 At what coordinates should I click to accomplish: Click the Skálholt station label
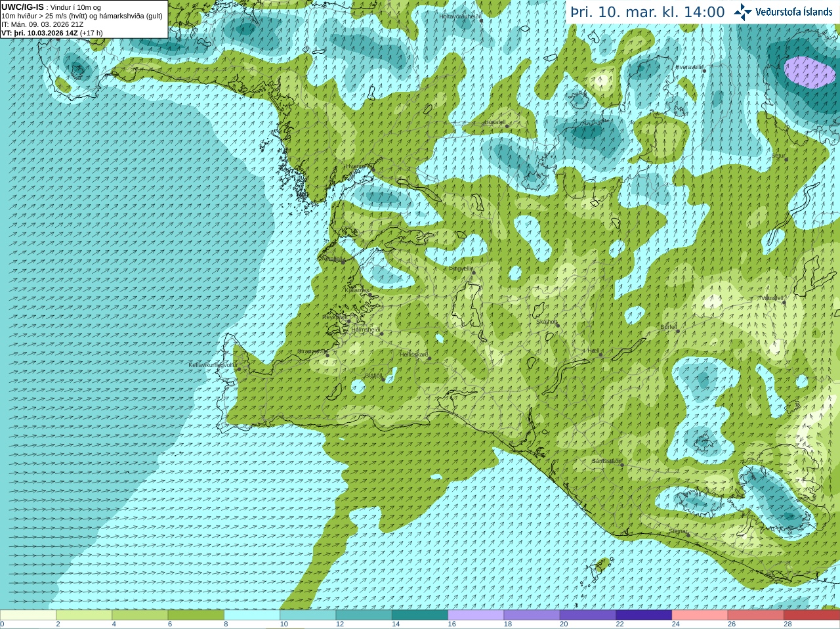coord(547,322)
